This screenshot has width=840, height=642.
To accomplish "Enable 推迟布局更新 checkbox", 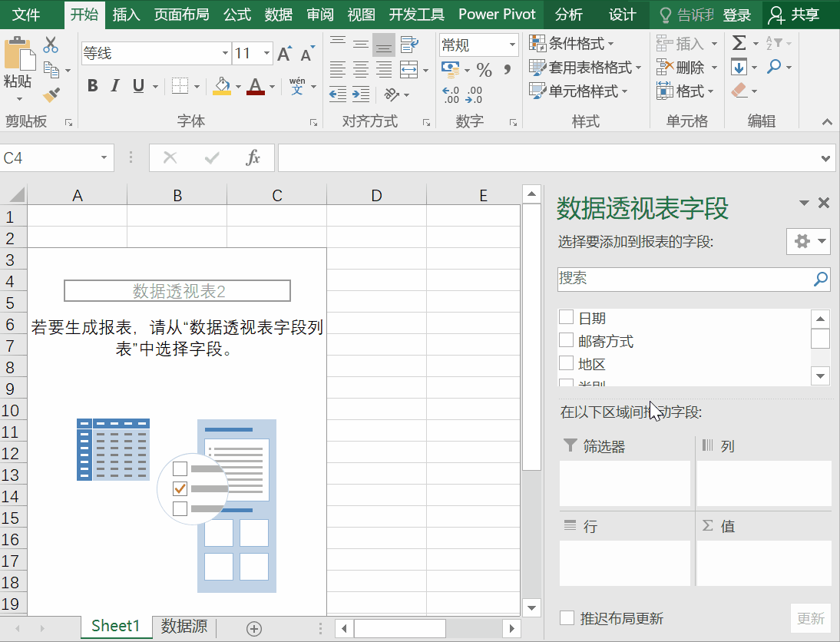I will (x=567, y=618).
